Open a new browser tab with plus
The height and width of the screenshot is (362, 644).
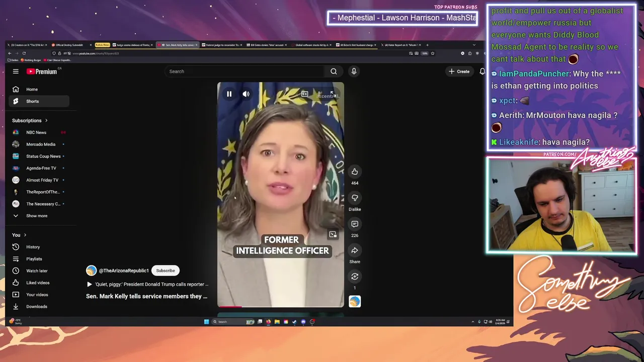tap(427, 45)
